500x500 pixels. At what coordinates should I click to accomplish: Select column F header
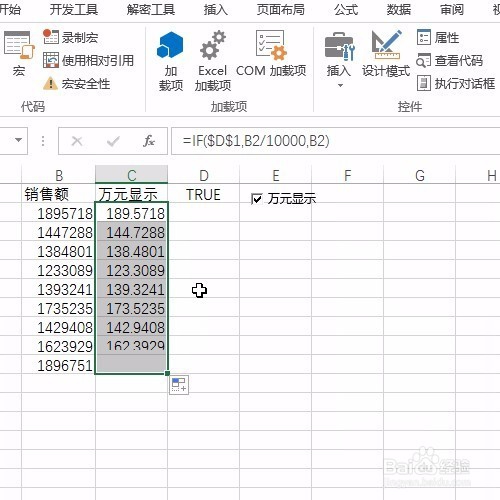click(x=348, y=175)
